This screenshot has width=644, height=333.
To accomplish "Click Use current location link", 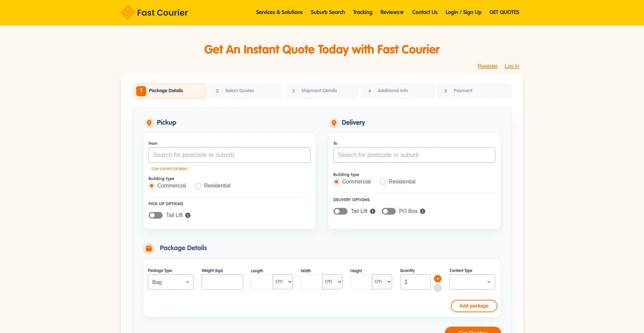I will 169,169.
